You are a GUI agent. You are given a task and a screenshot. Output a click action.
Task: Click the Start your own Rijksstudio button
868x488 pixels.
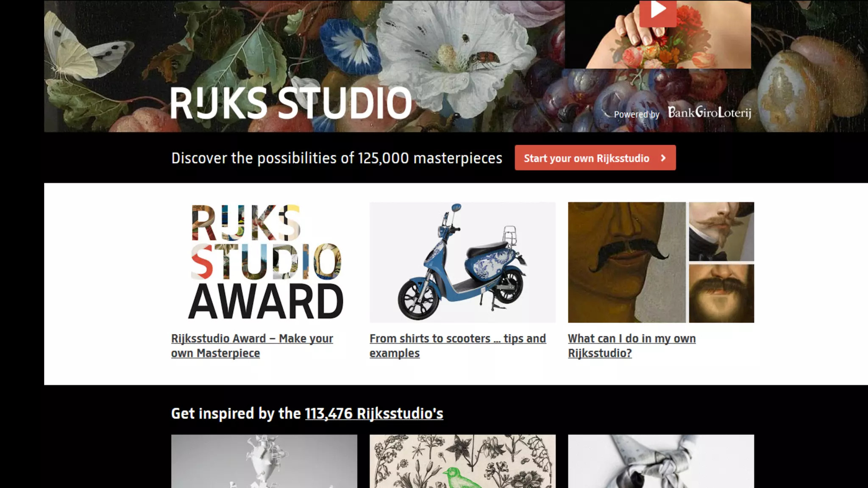click(x=595, y=158)
